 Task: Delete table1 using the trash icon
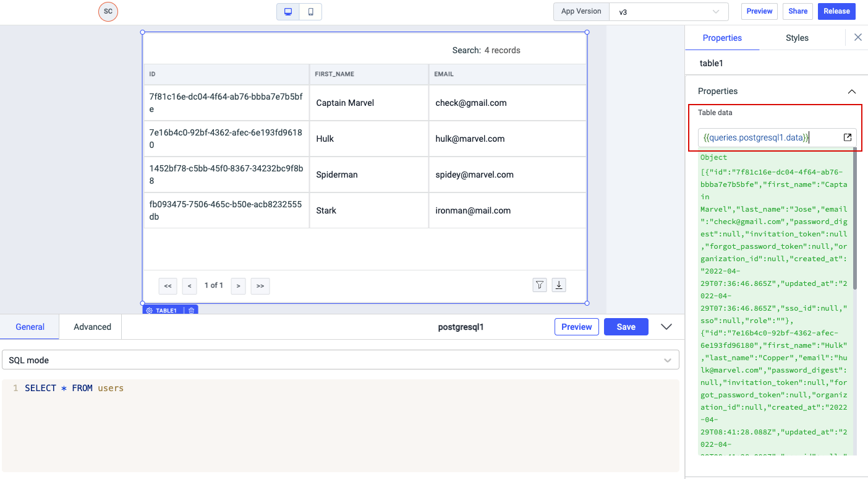tap(192, 311)
